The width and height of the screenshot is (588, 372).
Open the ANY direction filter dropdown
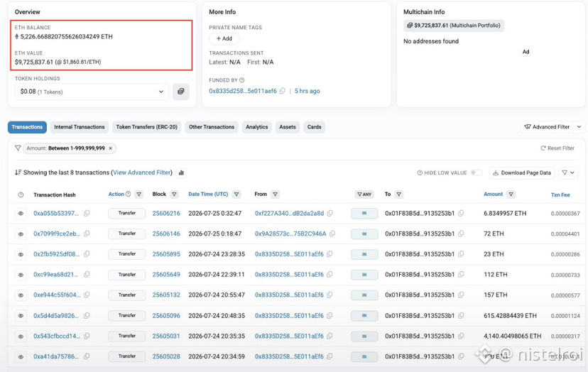click(x=364, y=195)
